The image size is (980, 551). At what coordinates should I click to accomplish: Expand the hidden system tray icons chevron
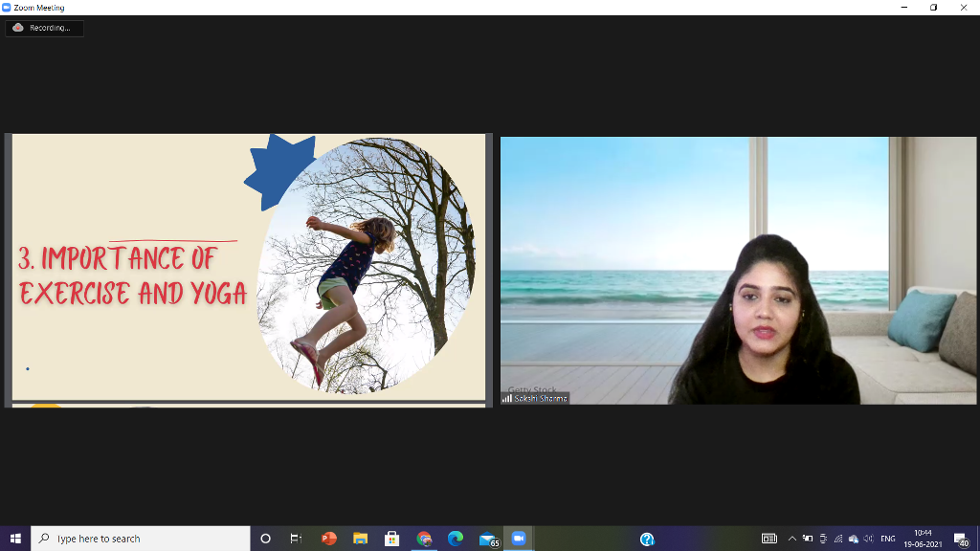pyautogui.click(x=791, y=539)
